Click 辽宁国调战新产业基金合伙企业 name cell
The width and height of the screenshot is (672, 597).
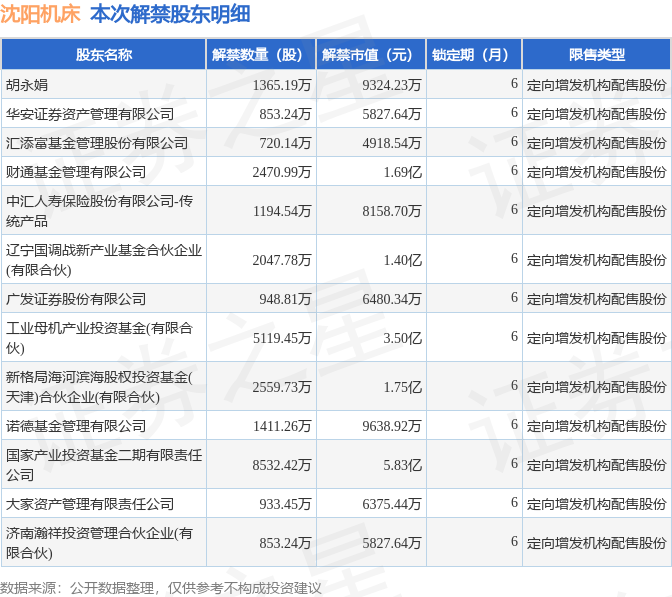[103, 259]
